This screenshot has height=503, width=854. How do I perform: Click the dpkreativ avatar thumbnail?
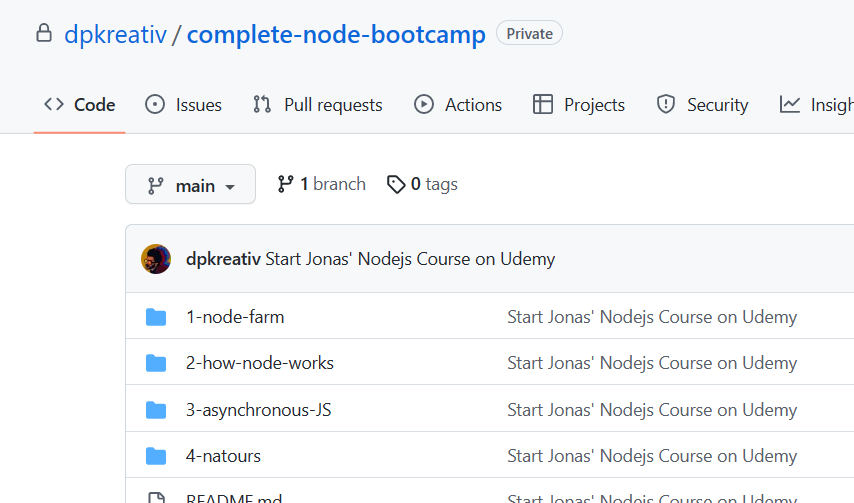[x=156, y=259]
